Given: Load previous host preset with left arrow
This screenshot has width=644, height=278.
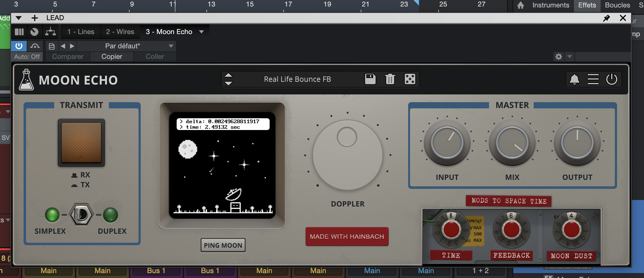Looking at the screenshot, I should (63, 46).
